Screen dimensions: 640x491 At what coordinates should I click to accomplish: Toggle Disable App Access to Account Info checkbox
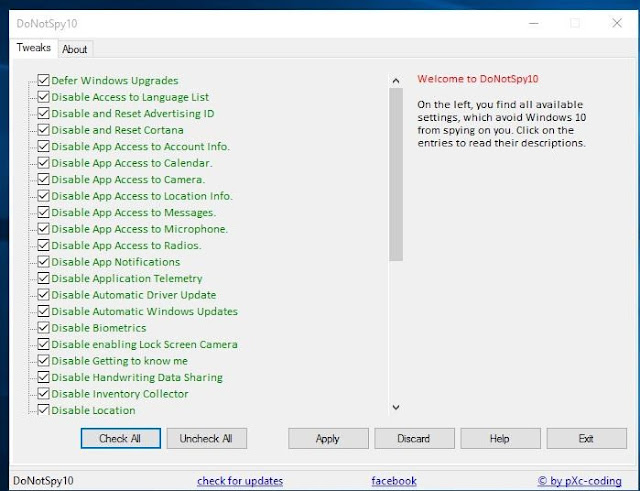pos(43,146)
